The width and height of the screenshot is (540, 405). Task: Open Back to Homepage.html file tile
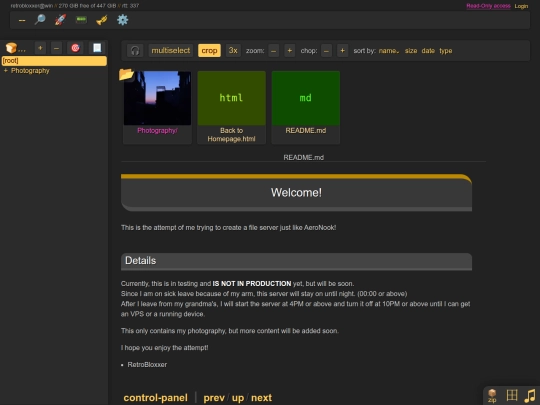click(x=231, y=107)
